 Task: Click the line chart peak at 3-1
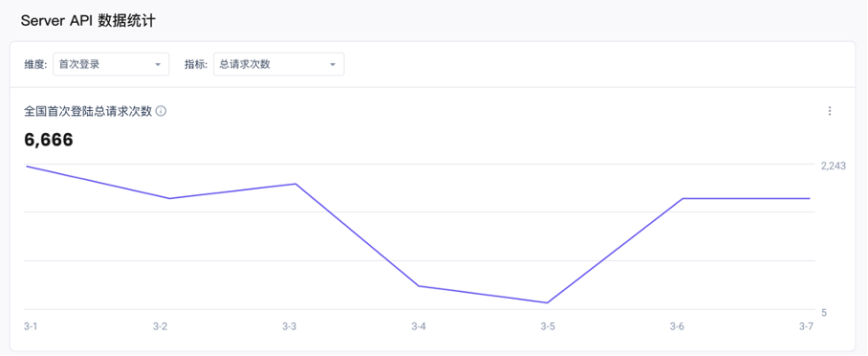[x=27, y=166]
